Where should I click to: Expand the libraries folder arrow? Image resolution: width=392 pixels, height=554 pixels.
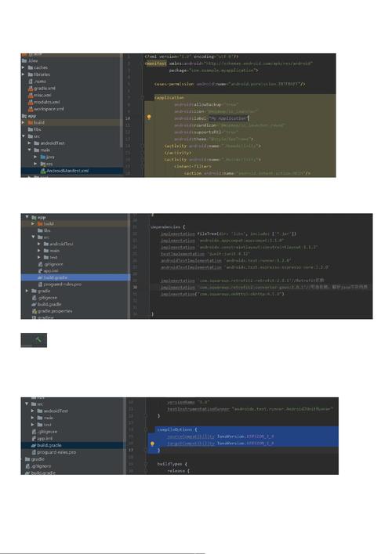(24, 74)
